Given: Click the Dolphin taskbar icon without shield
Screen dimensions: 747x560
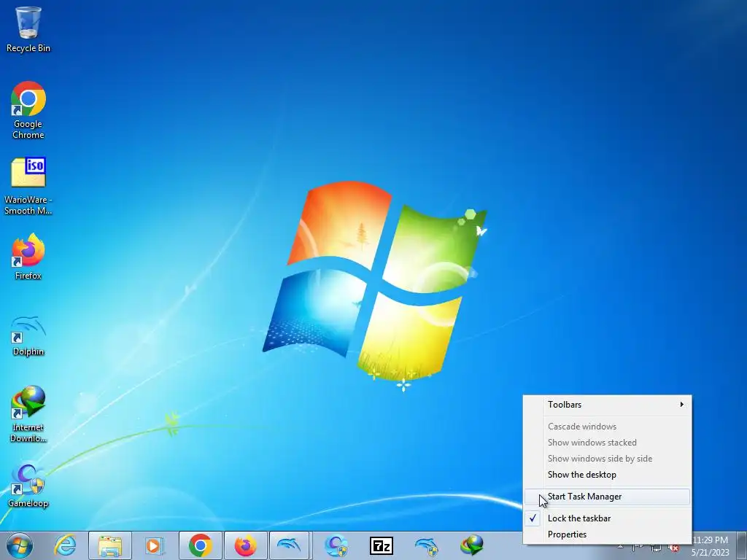Looking at the screenshot, I should (289, 545).
